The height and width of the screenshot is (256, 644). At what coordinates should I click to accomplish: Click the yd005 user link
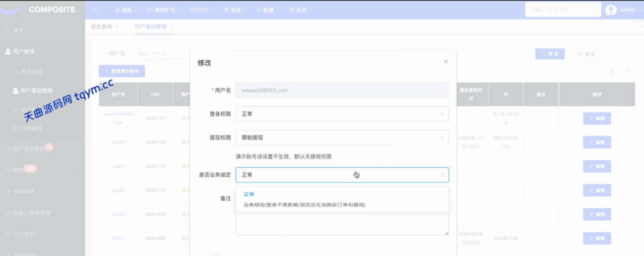coord(118,142)
